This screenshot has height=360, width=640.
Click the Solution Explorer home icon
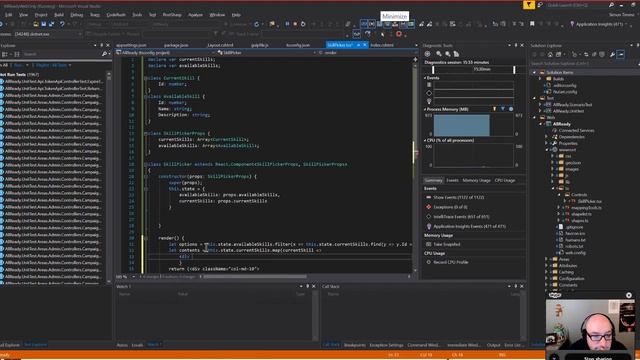(550, 54)
